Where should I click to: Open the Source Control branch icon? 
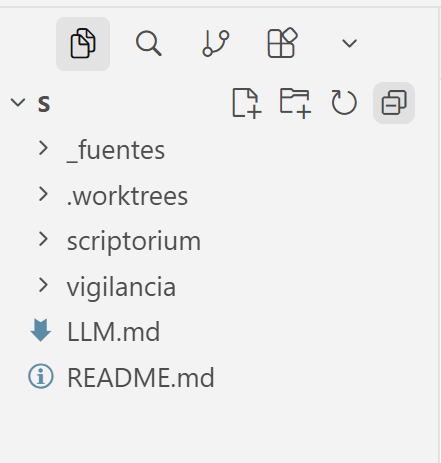(216, 44)
